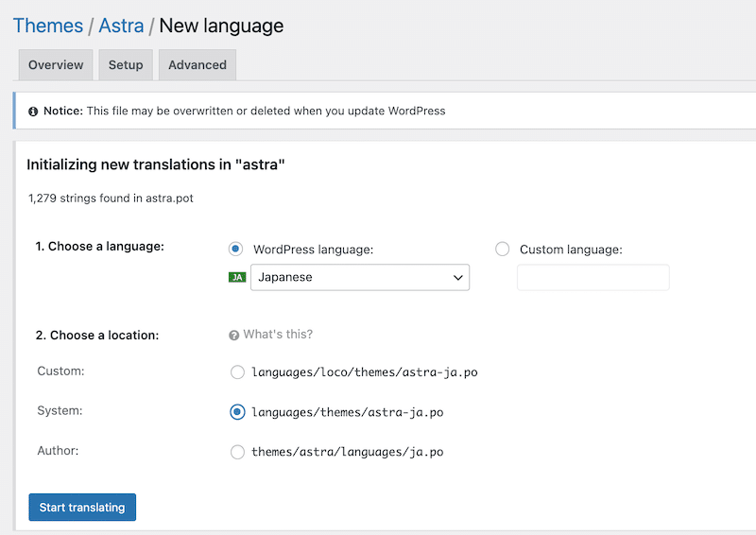Viewport: 756px width, 535px height.
Task: Click the 'Custom:' location label
Action: click(60, 371)
